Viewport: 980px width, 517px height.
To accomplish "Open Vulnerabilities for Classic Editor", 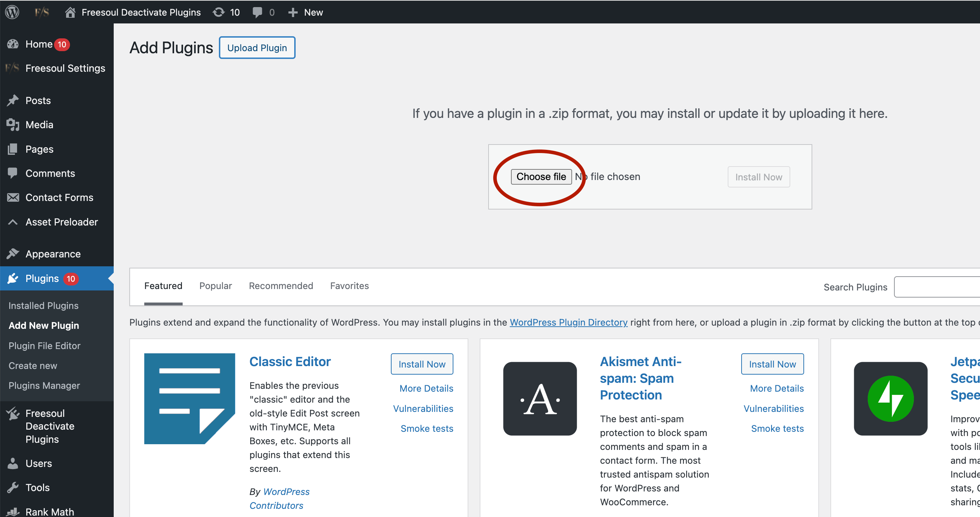I will (423, 408).
